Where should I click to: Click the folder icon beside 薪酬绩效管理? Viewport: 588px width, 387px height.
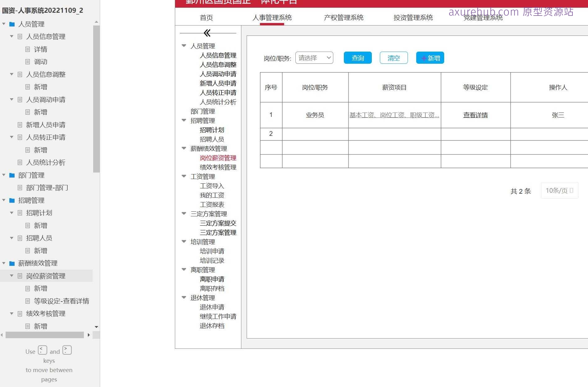click(x=12, y=263)
